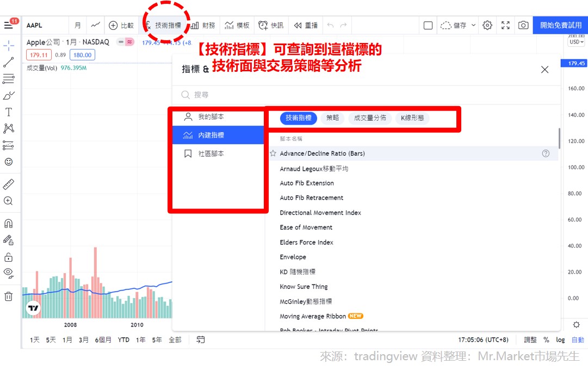Toggle hide all drawings eye icon
This screenshot has height=370, width=588.
[x=9, y=273]
